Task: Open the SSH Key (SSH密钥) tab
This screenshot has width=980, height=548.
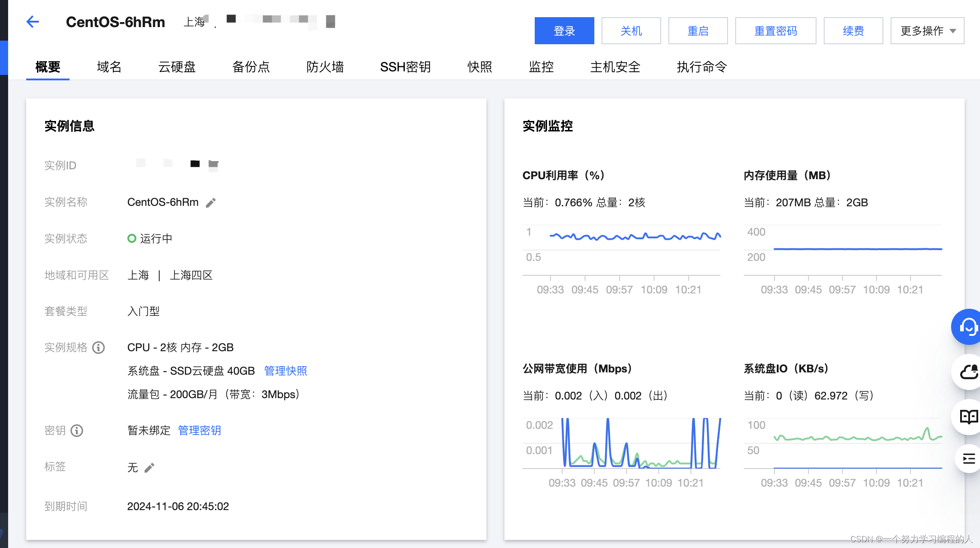Action: (406, 67)
